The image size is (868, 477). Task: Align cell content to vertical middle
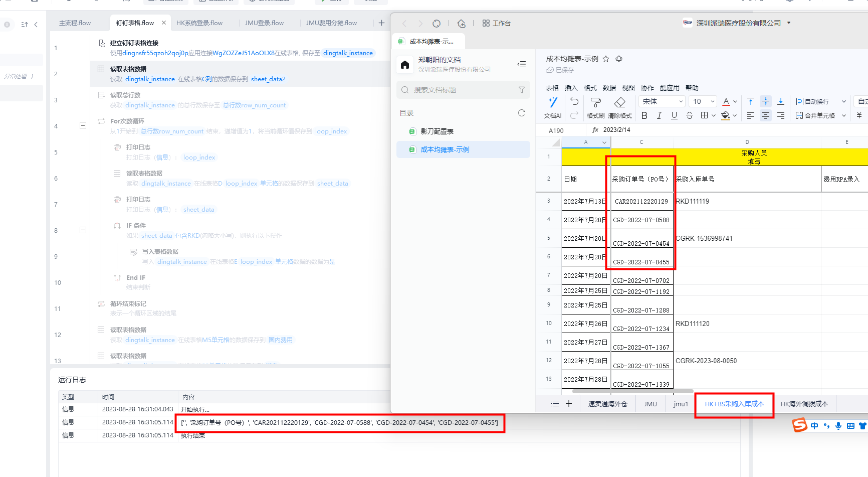point(766,101)
